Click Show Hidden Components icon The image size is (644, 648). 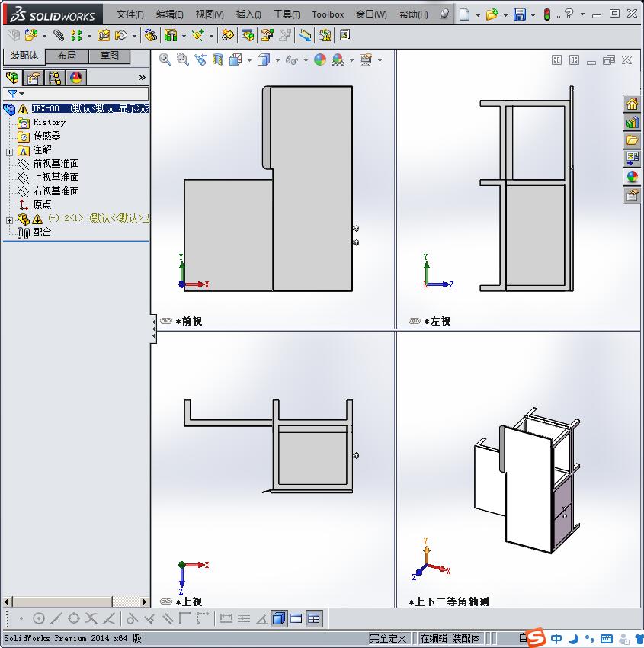coord(150,36)
